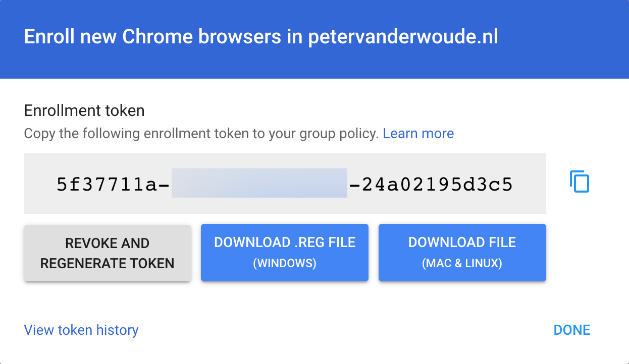Download the .REG file for Windows

coord(284,252)
